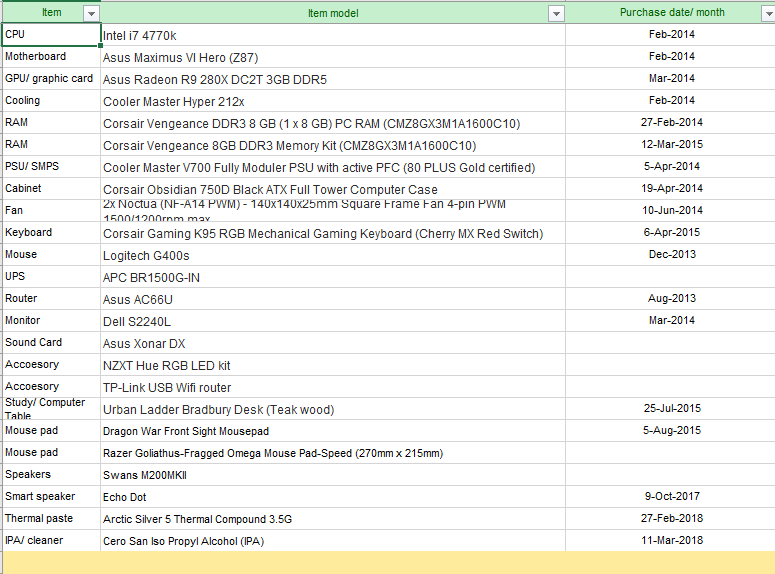Select Corsair Vengeance 8GB DDR3 Memory Kit cell

(333, 144)
